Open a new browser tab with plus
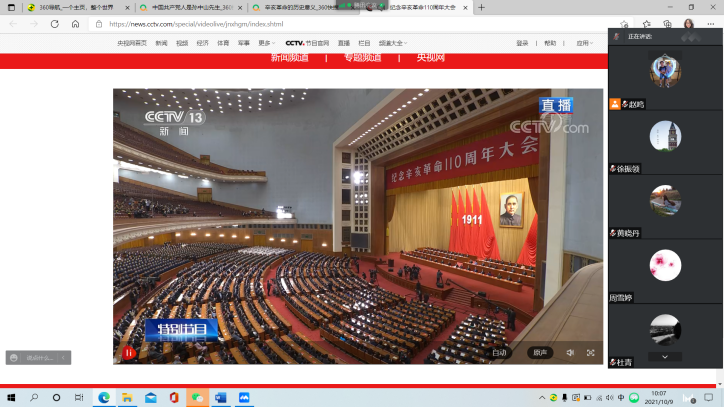The image size is (724, 407). click(481, 7)
